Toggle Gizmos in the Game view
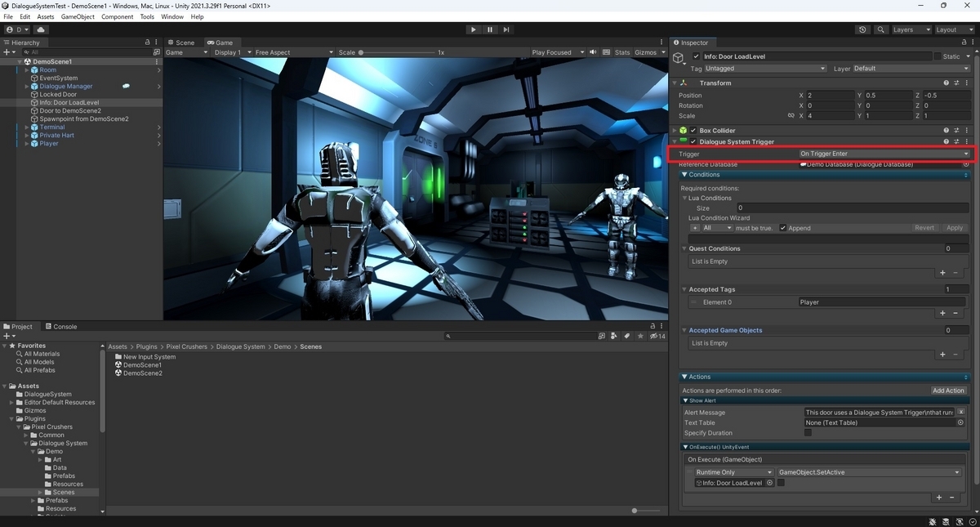The height and width of the screenshot is (527, 980). [x=645, y=52]
